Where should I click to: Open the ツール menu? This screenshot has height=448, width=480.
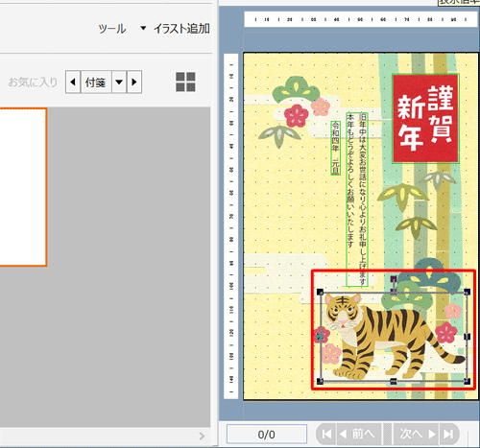[x=112, y=29]
